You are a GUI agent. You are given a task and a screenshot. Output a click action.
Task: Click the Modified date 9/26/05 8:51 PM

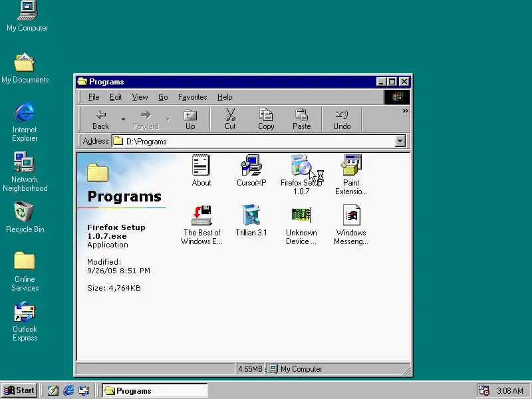tap(118, 271)
